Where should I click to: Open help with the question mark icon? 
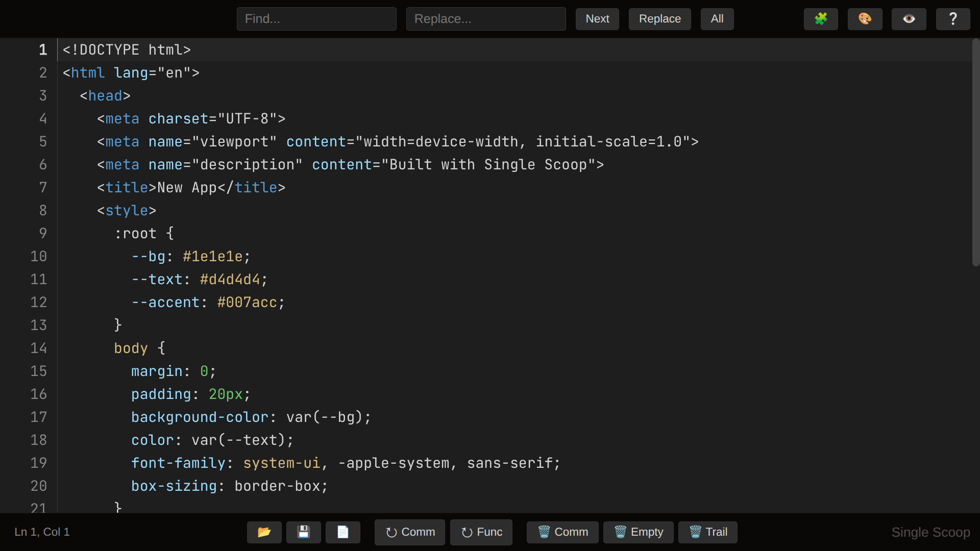(952, 19)
